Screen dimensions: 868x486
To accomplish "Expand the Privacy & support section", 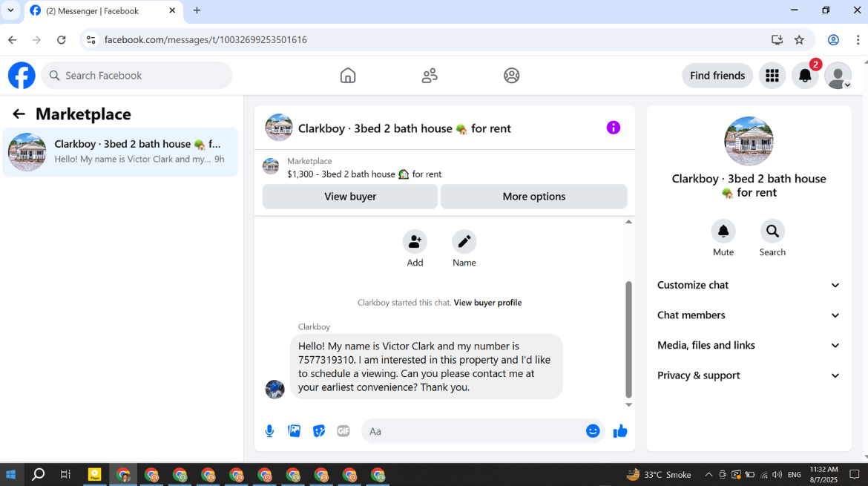I will pos(749,375).
